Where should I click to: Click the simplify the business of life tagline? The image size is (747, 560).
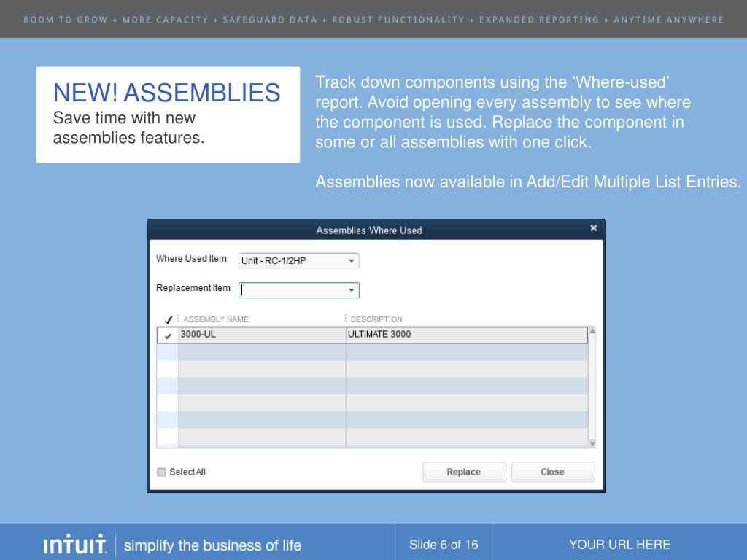pos(212,545)
